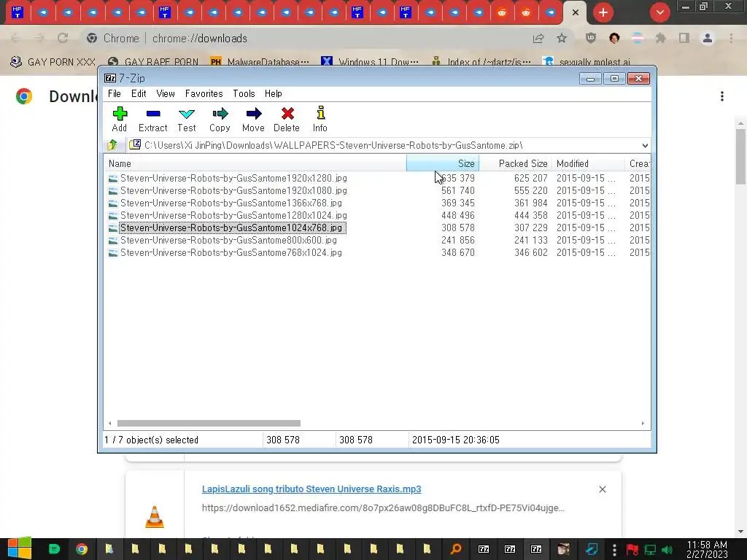Click the Chrome icon on the taskbar
The image size is (747, 560).
pyautogui.click(x=82, y=549)
